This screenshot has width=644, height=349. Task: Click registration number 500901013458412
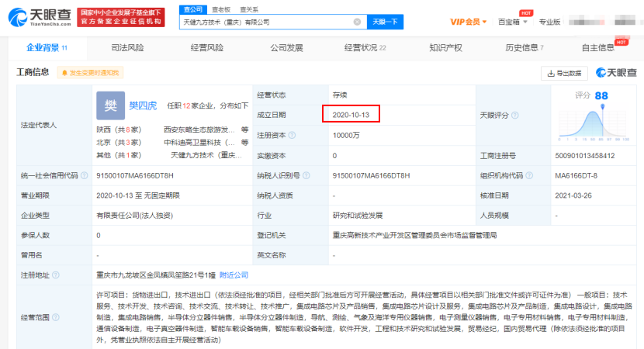click(x=585, y=156)
